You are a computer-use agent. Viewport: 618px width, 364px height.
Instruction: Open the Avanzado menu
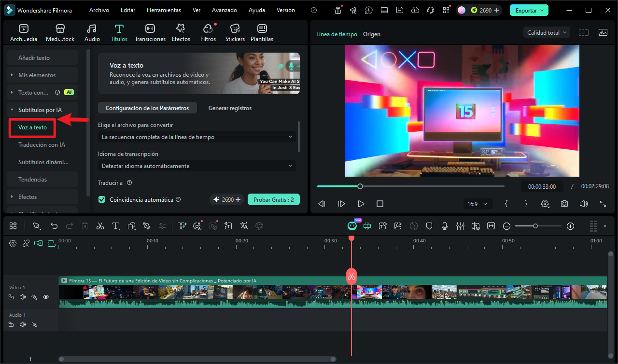(x=225, y=10)
